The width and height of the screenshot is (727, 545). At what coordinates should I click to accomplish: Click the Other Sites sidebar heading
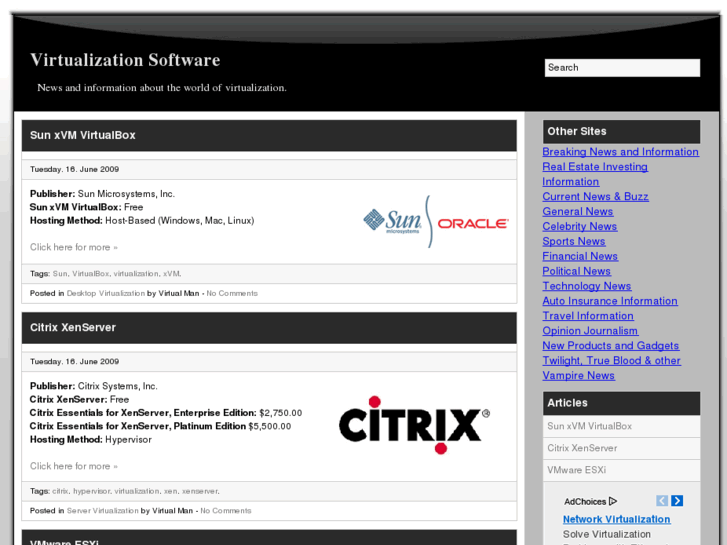coord(621,132)
